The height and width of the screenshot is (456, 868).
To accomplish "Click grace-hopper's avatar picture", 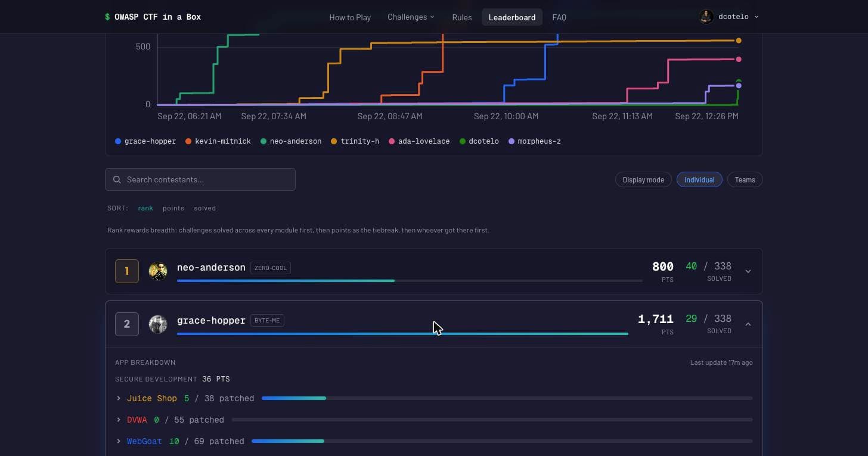I will click(158, 324).
